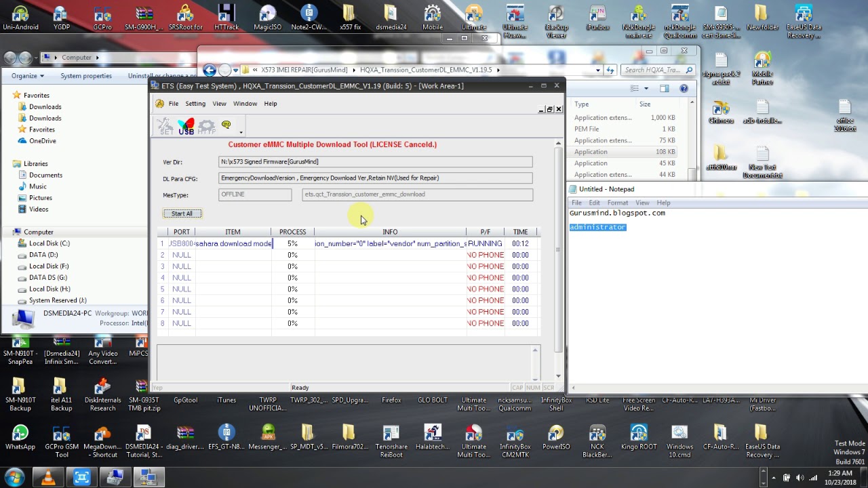The image size is (868, 488).
Task: Click Gurusmind.blogspot.com text in Notepad
Action: [x=617, y=213]
